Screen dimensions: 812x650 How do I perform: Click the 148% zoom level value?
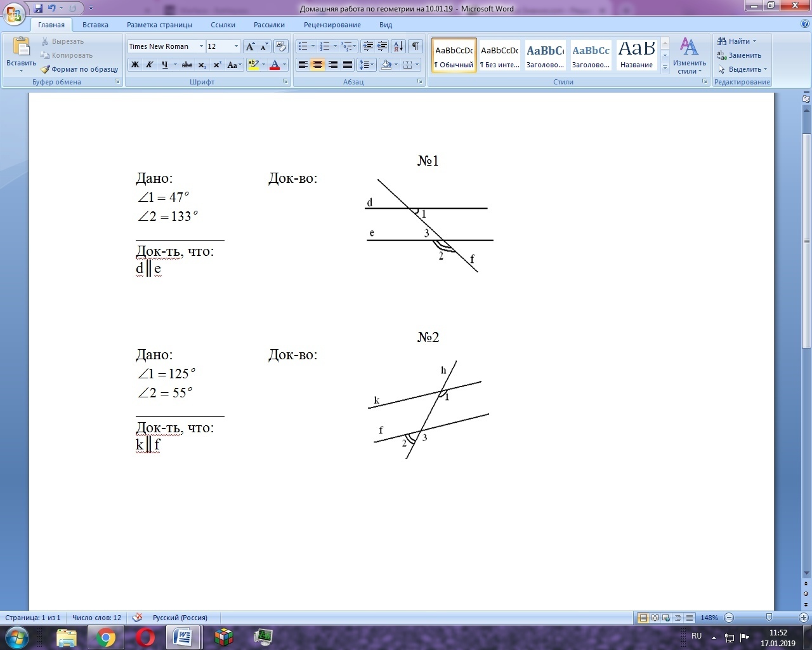click(x=709, y=618)
